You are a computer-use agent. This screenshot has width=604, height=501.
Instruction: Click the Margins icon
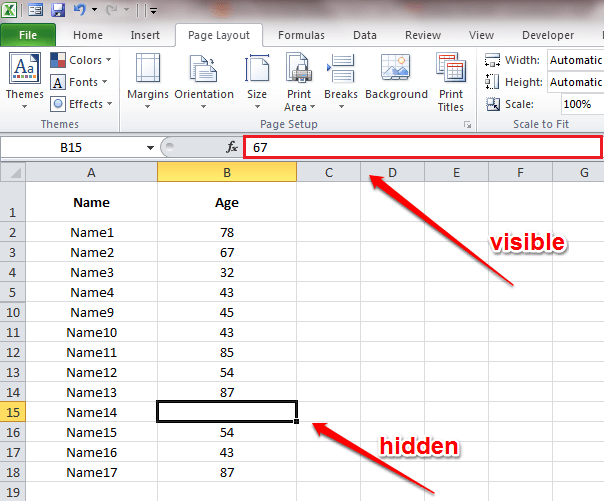(x=148, y=78)
